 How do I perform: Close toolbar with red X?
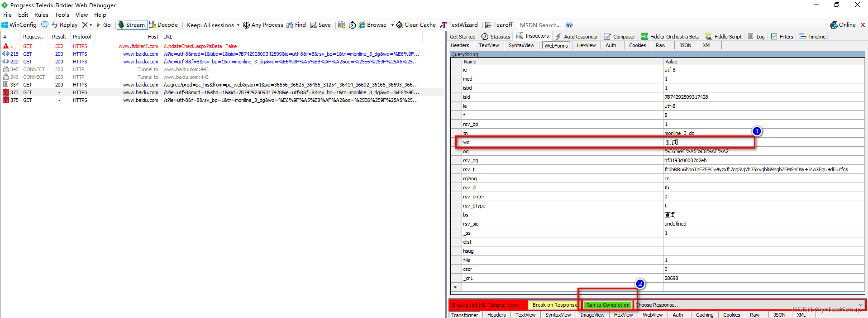863,25
